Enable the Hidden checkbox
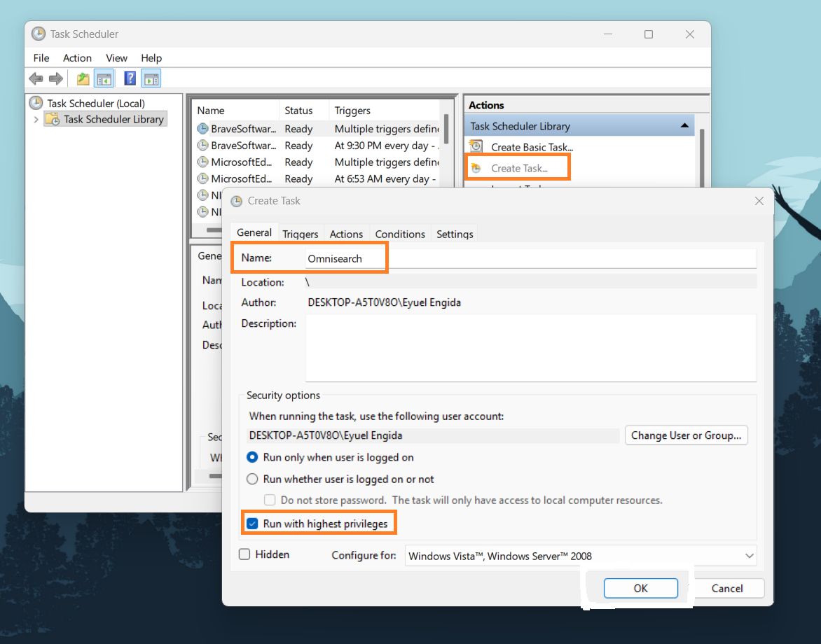This screenshot has width=821, height=644. [x=244, y=554]
